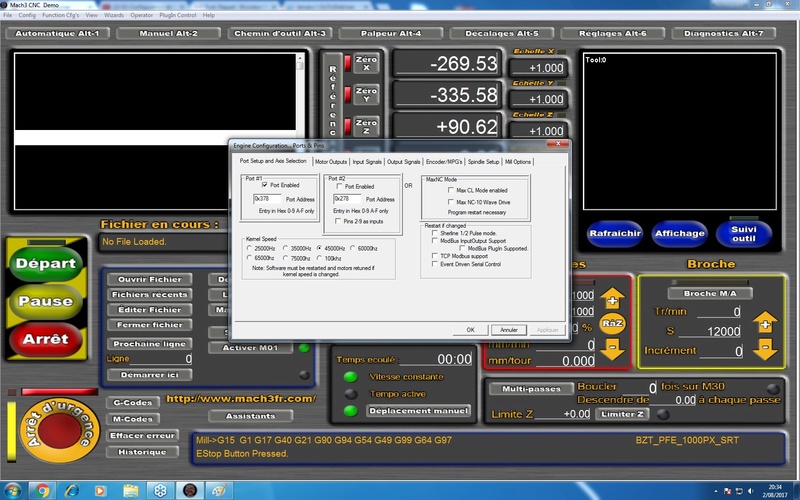Open the Spindle Setup tab
The height and width of the screenshot is (500, 800).
tap(483, 162)
